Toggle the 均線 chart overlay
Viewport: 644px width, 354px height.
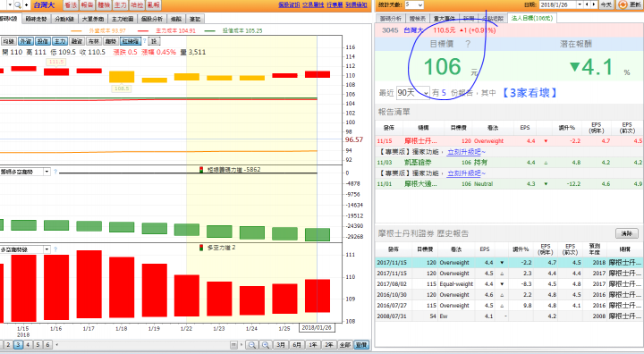[x=8, y=41]
